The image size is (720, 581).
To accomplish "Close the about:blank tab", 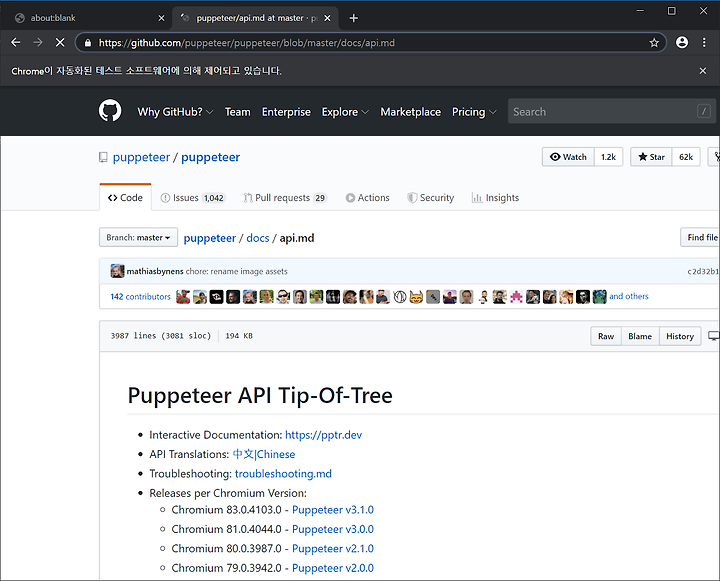I will tap(161, 18).
